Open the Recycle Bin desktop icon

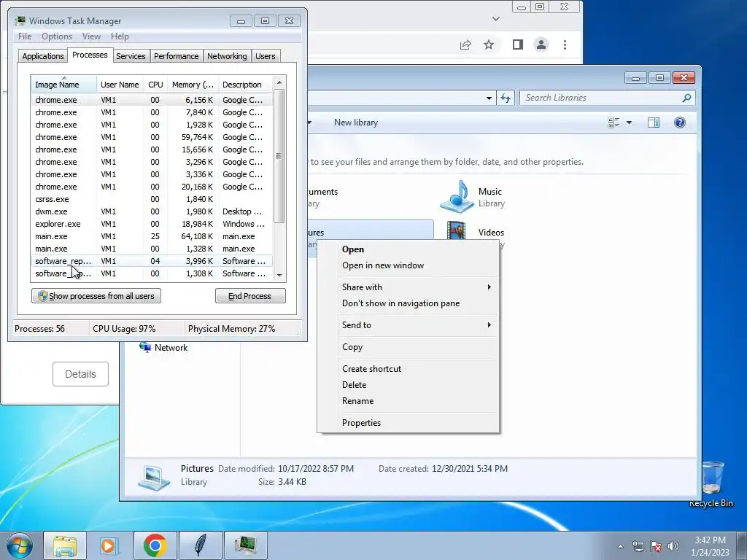click(711, 484)
